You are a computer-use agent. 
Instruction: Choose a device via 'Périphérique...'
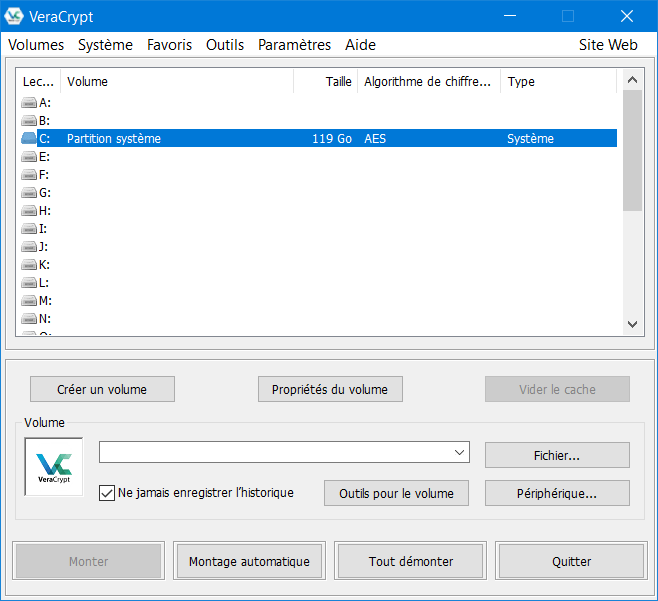point(557,493)
